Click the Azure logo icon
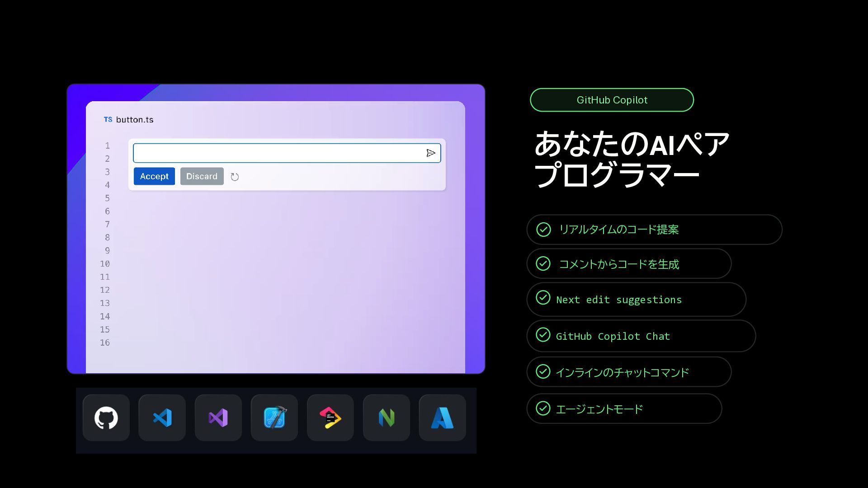 (x=443, y=418)
